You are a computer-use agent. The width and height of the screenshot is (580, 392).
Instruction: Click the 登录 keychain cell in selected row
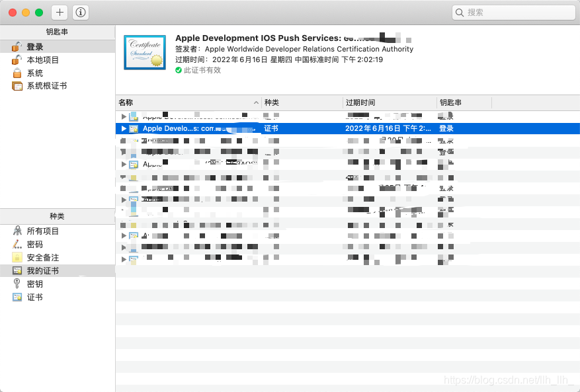(446, 128)
